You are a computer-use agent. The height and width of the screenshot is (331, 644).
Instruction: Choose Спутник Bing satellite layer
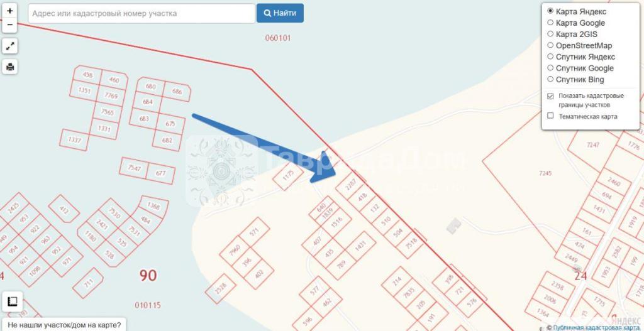pyautogui.click(x=550, y=79)
